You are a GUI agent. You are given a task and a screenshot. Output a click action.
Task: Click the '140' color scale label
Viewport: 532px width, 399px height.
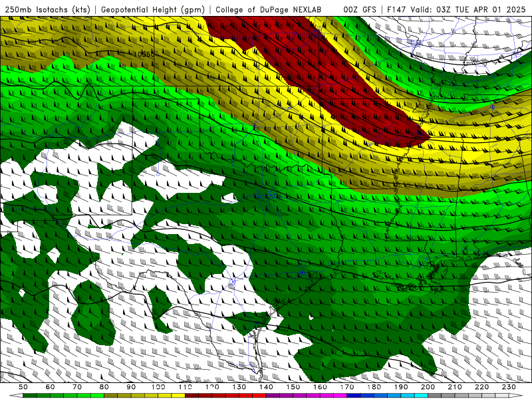[x=266, y=387]
